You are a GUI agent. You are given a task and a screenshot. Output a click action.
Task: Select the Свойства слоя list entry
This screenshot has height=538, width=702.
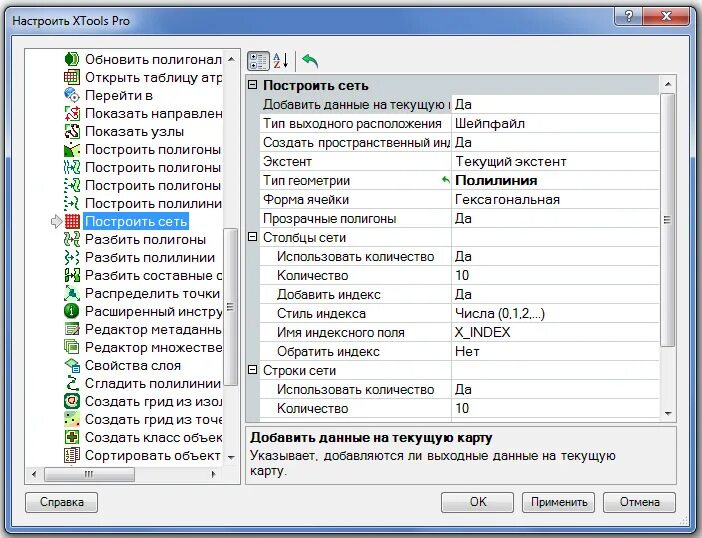coord(133,365)
